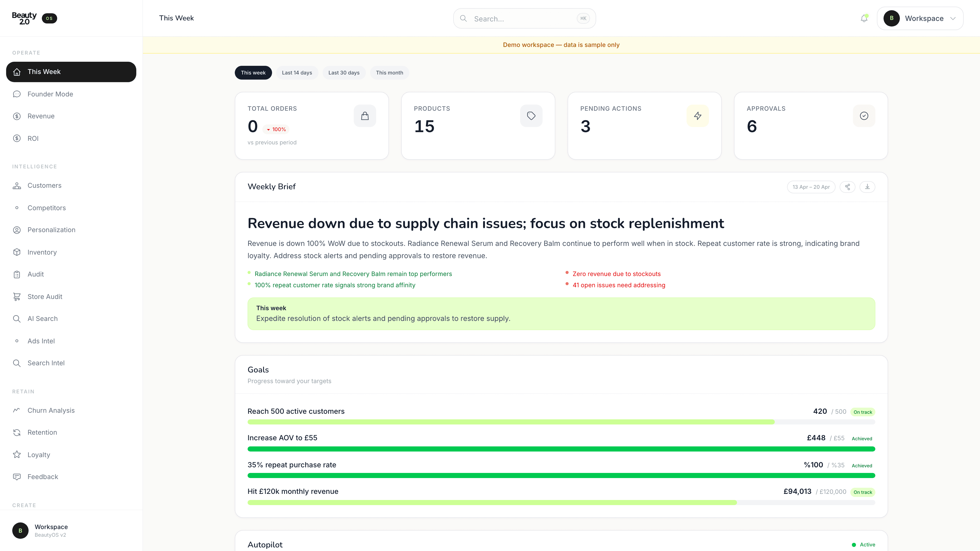Click the Total Orders card
The image size is (980, 551).
point(312,126)
